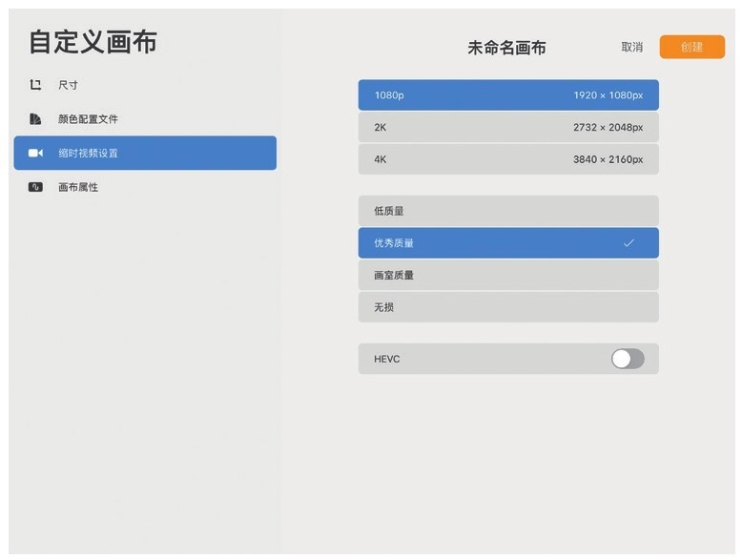Open the 颜色配置文件 section
The height and width of the screenshot is (560, 742).
click(x=145, y=119)
